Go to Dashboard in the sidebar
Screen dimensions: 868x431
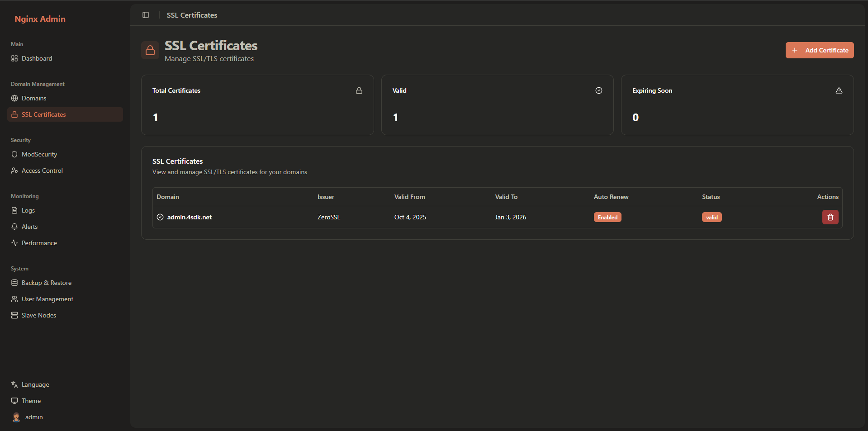coord(37,58)
